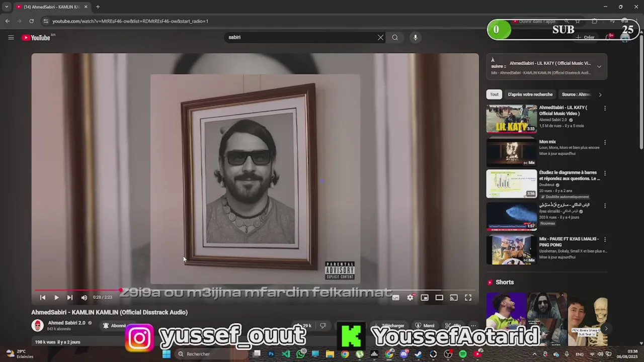This screenshot has width=644, height=362.
Task: Start voice search with microphone
Action: coord(415,37)
